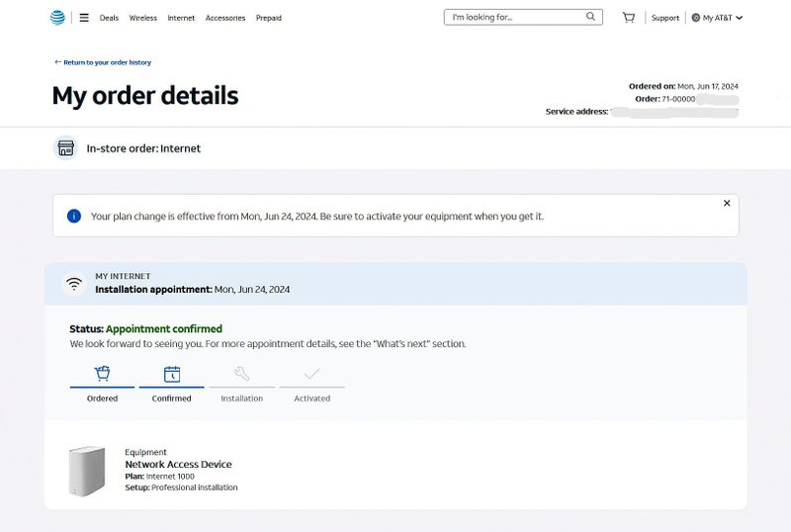This screenshot has width=791, height=532.
Task: Dismiss the plan change notification
Action: (x=727, y=204)
